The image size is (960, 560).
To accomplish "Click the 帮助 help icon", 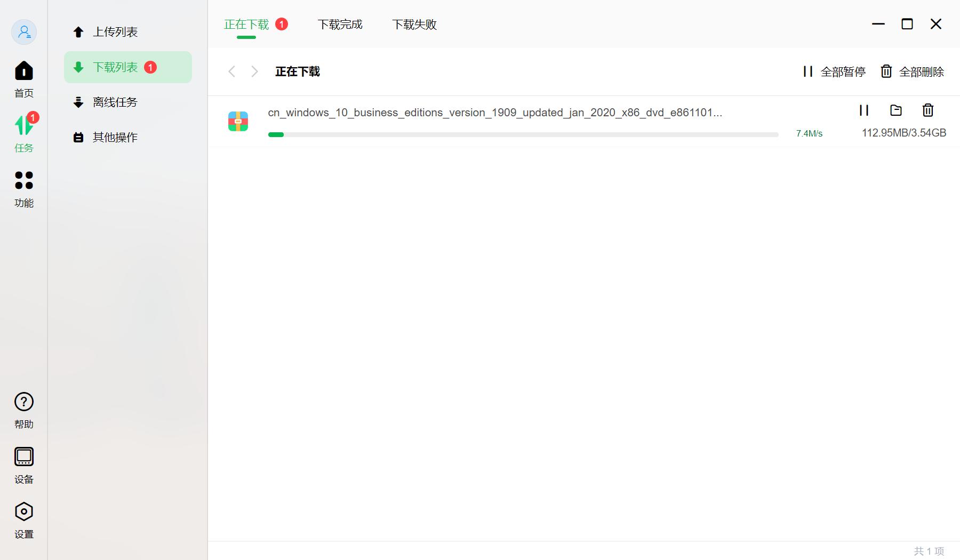I will click(x=23, y=410).
